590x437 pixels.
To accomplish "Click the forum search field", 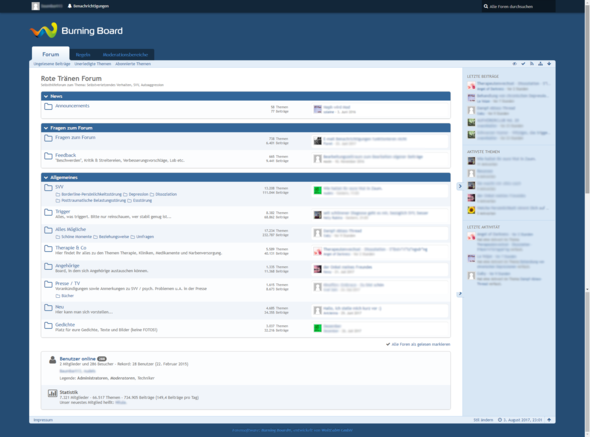I will coord(518,6).
